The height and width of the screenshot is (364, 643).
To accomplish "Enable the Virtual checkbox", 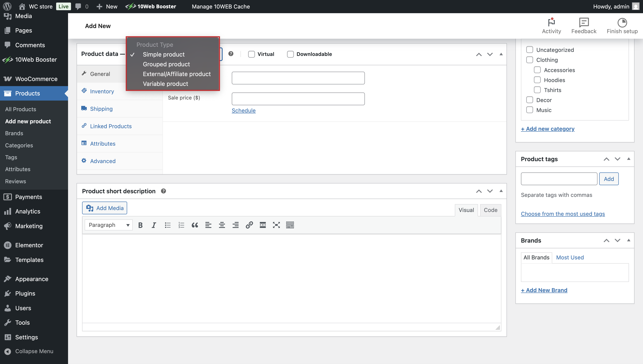I will [251, 54].
